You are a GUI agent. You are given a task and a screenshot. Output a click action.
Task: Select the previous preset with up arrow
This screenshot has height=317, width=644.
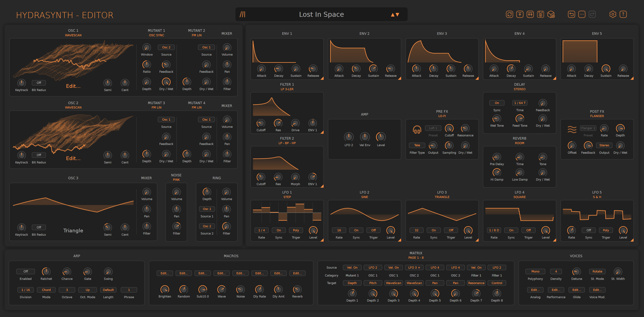click(x=393, y=15)
